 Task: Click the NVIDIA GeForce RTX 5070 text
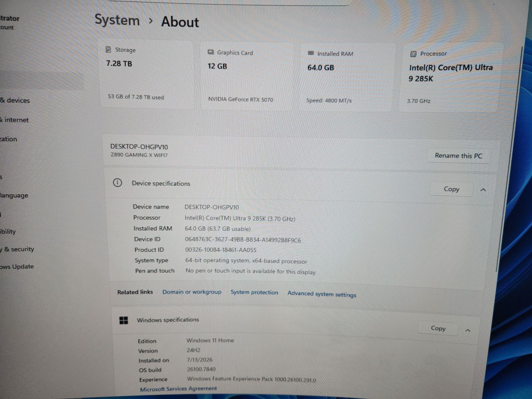[x=241, y=99]
